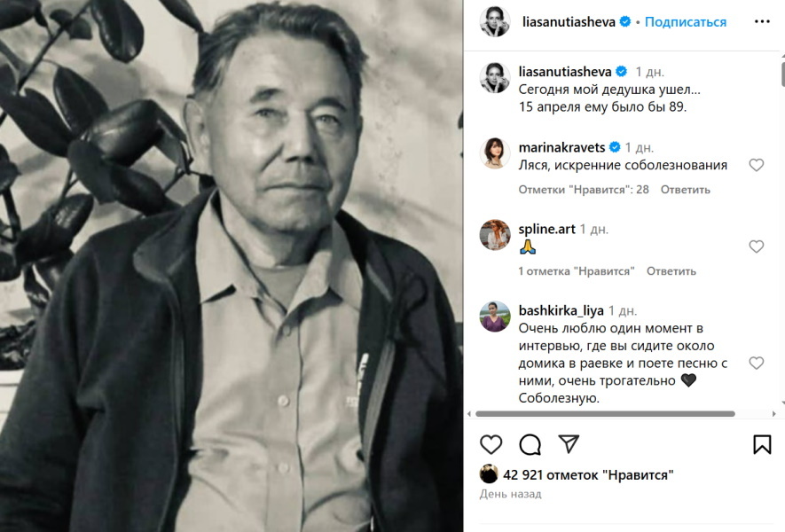Click horizontal scrollbar under comments
The width and height of the screenshot is (785, 532).
(x=605, y=414)
